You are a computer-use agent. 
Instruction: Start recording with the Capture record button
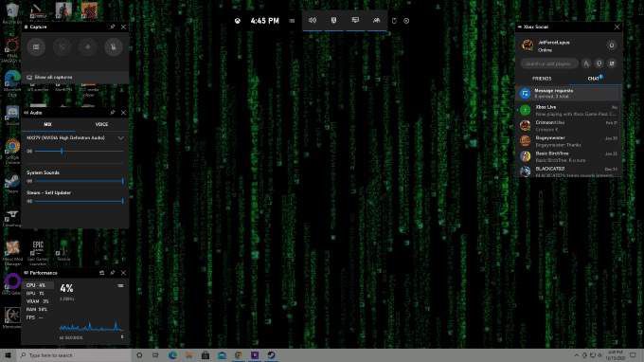point(88,46)
